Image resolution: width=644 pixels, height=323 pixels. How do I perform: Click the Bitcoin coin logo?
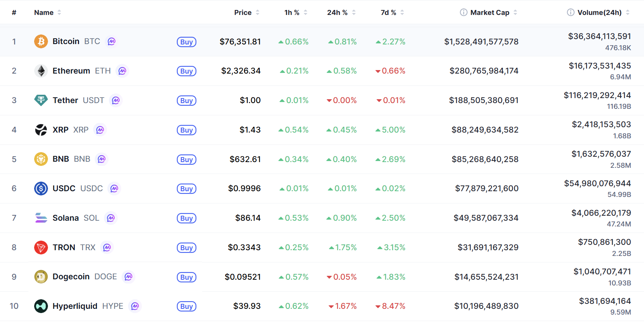coord(41,41)
